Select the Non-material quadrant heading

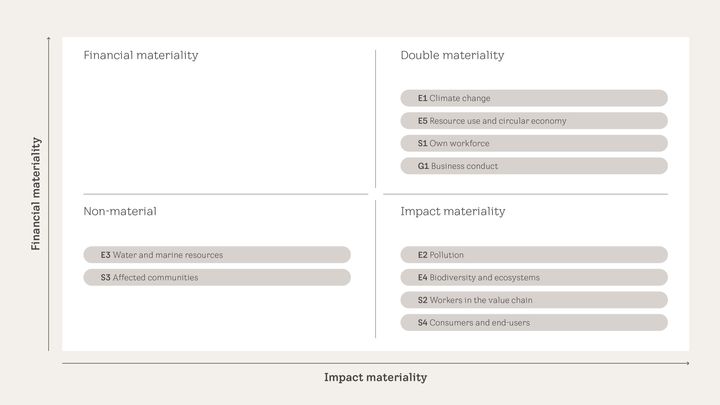pyautogui.click(x=120, y=212)
